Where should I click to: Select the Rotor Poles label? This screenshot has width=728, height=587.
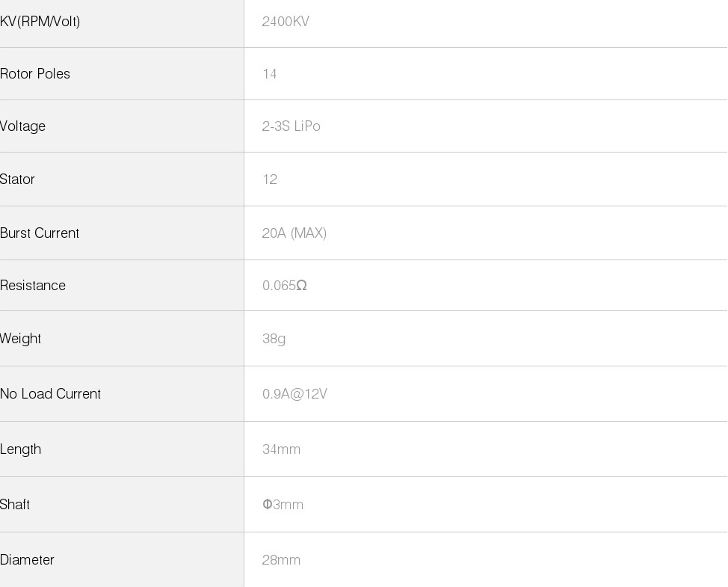(35, 74)
